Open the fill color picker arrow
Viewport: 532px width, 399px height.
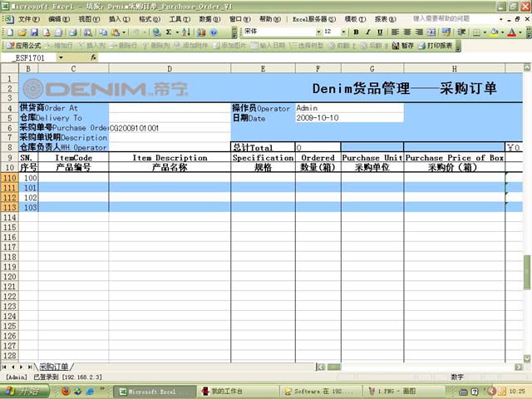pos(505,32)
